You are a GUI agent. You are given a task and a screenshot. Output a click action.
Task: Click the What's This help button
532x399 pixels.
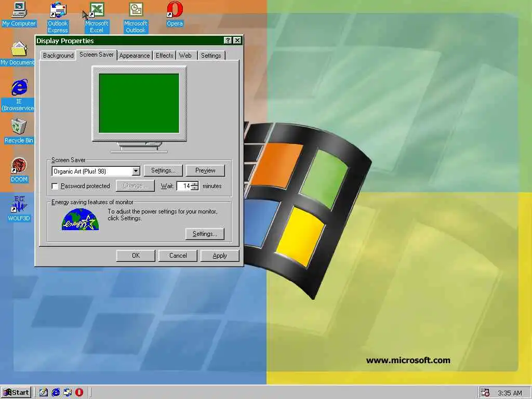click(228, 41)
